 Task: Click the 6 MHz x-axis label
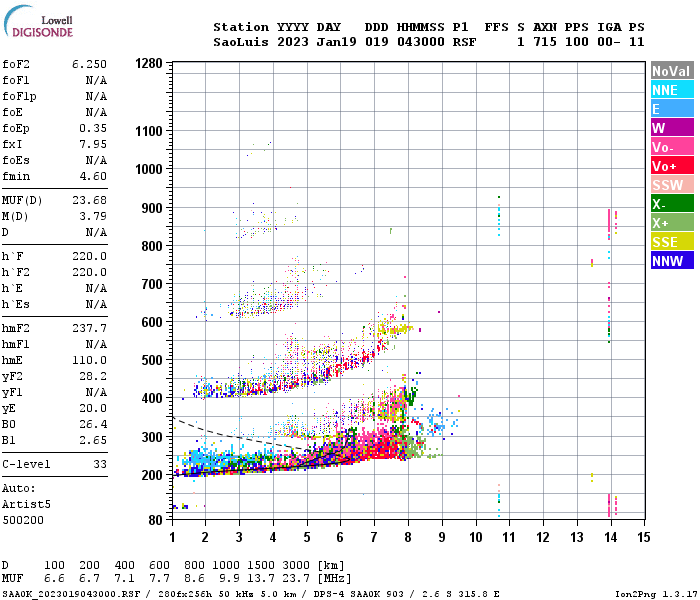pyautogui.click(x=340, y=537)
